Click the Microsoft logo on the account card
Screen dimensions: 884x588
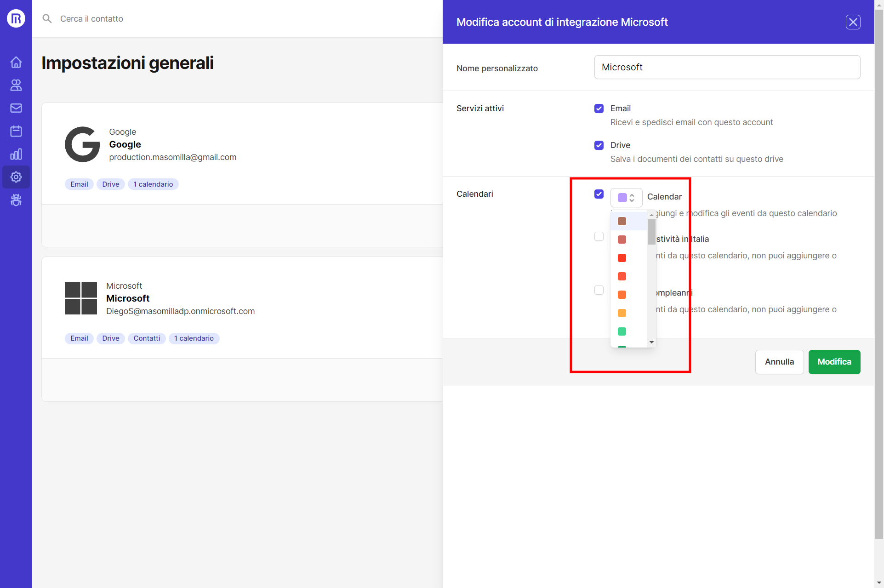point(80,298)
